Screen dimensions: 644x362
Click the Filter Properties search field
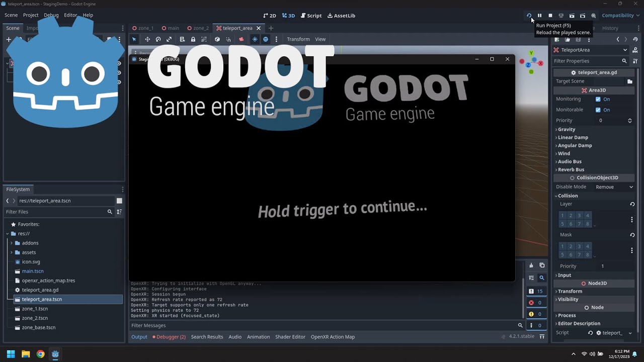point(591,61)
